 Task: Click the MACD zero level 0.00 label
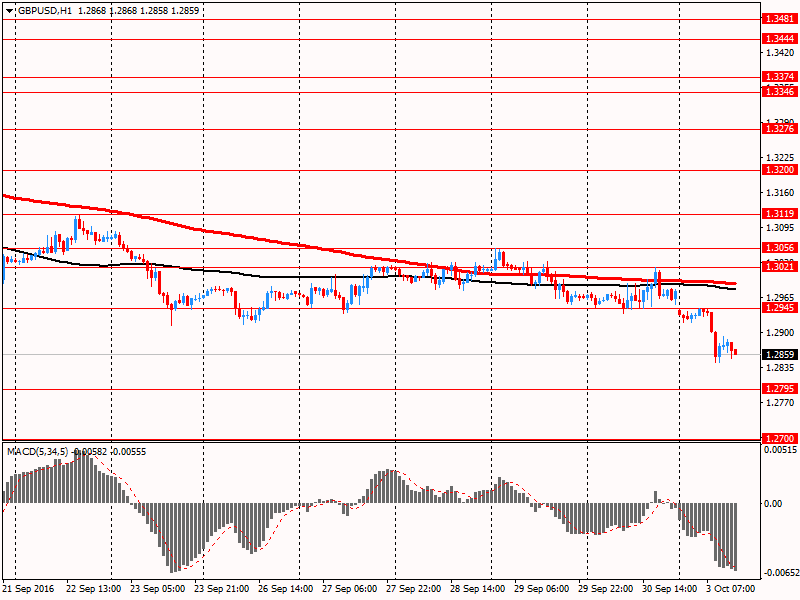[773, 504]
